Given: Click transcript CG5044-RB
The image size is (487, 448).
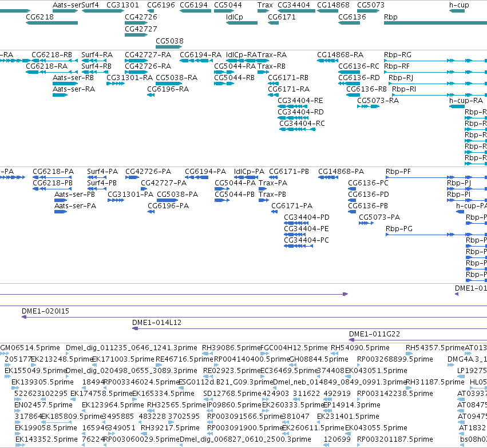Looking at the screenshot, I should pyautogui.click(x=224, y=84).
